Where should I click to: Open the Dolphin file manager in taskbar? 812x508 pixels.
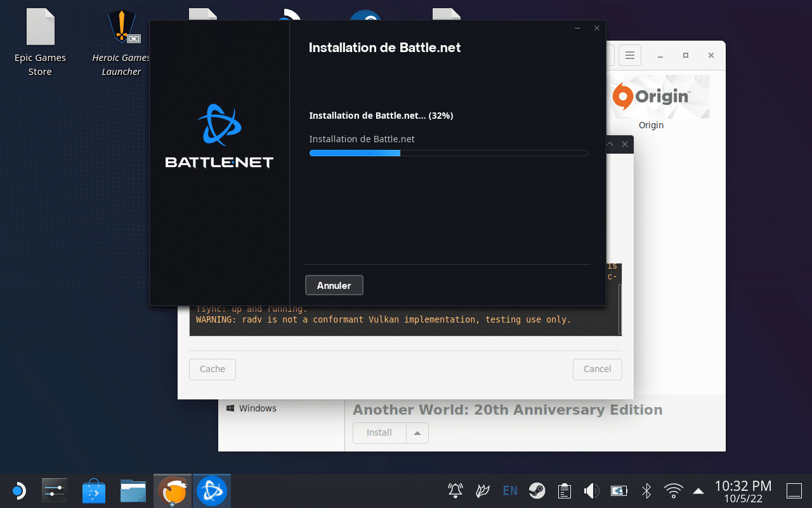tap(133, 491)
